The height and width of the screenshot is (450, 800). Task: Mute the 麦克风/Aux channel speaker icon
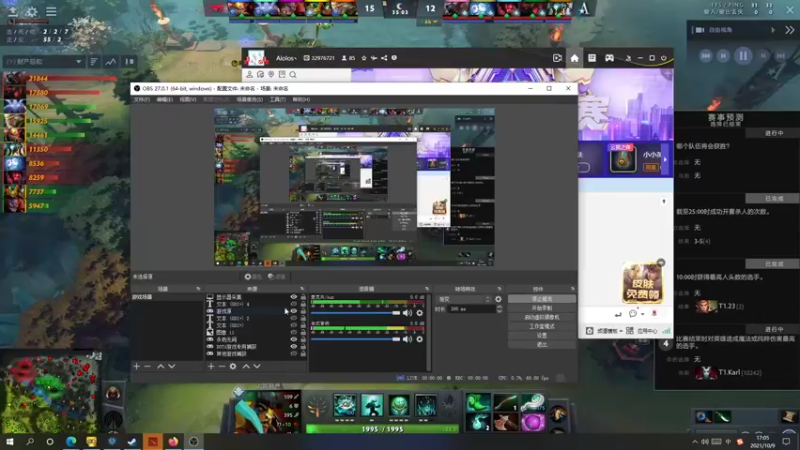click(407, 313)
